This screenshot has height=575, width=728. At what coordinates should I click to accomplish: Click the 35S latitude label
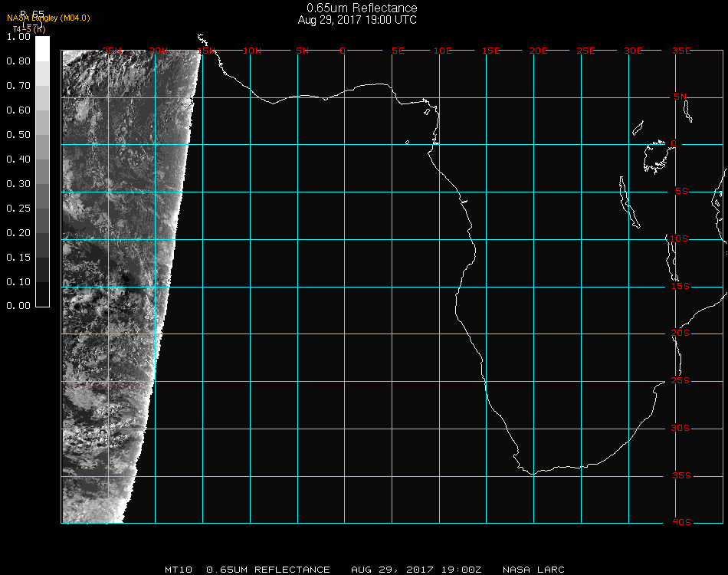pyautogui.click(x=680, y=475)
